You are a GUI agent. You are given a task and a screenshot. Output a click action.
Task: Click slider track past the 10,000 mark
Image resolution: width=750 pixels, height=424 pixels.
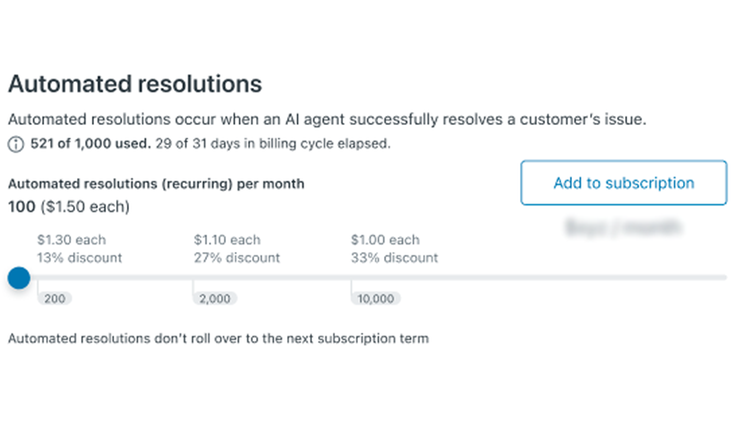(x=539, y=278)
